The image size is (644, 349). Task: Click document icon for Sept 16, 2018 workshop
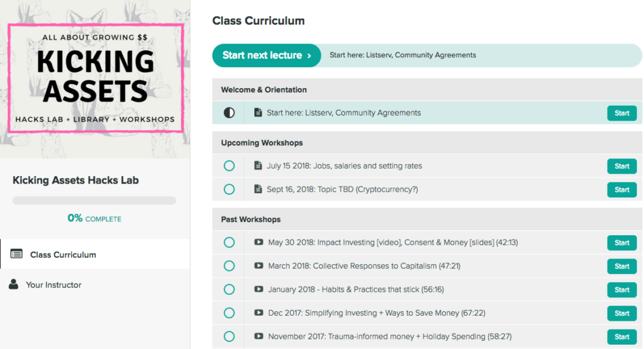258,189
